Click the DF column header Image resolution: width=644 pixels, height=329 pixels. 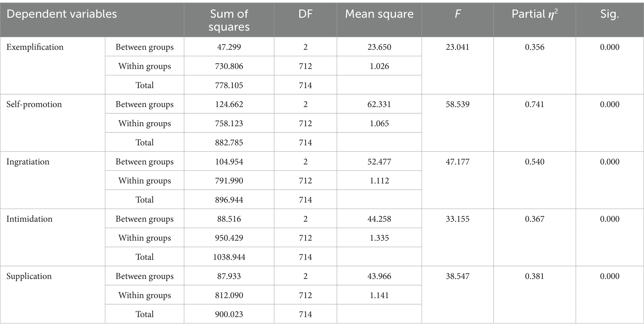(x=305, y=14)
